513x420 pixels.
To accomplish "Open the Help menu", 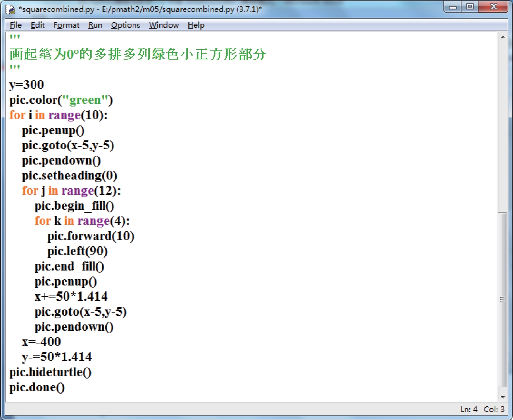I will pos(196,25).
